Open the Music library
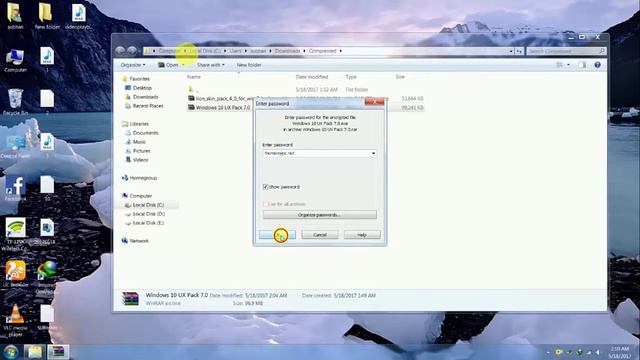Viewport: 640px width, 360px height. 139,142
